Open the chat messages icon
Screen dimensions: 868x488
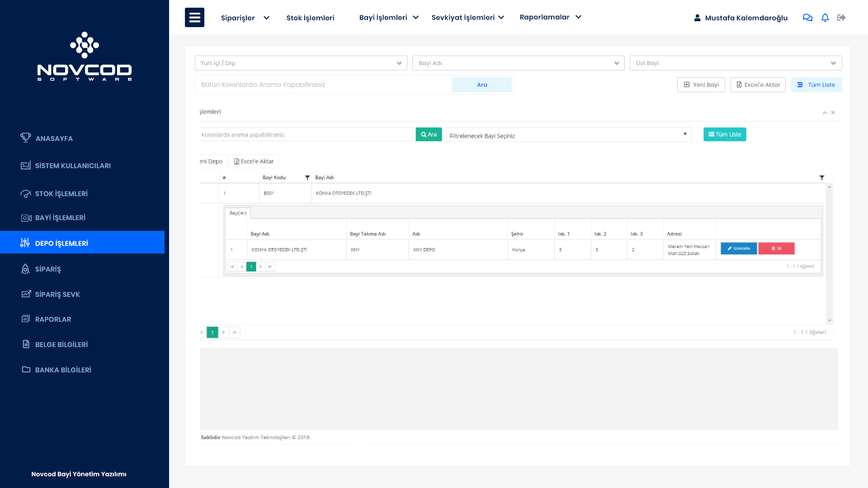807,18
